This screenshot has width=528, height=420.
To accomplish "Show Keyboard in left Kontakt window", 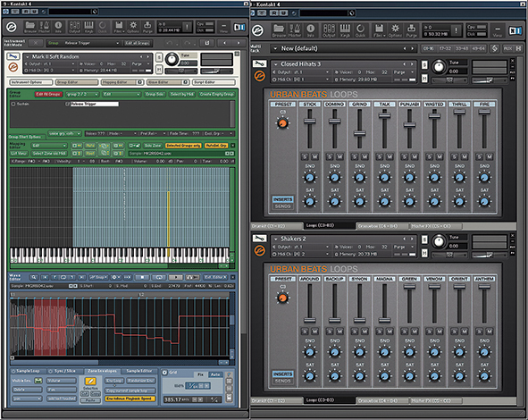I will 88,27.
